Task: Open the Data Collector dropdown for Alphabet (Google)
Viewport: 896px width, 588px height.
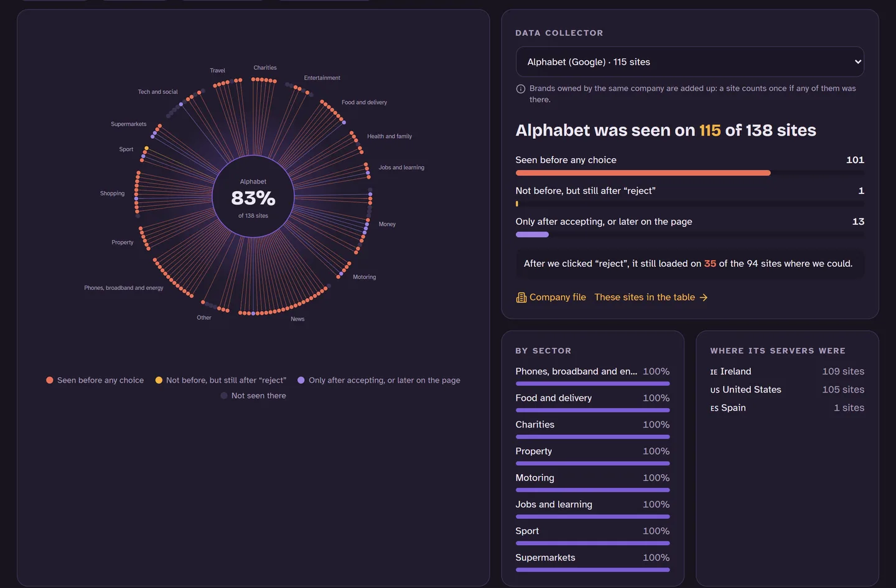Action: tap(689, 62)
